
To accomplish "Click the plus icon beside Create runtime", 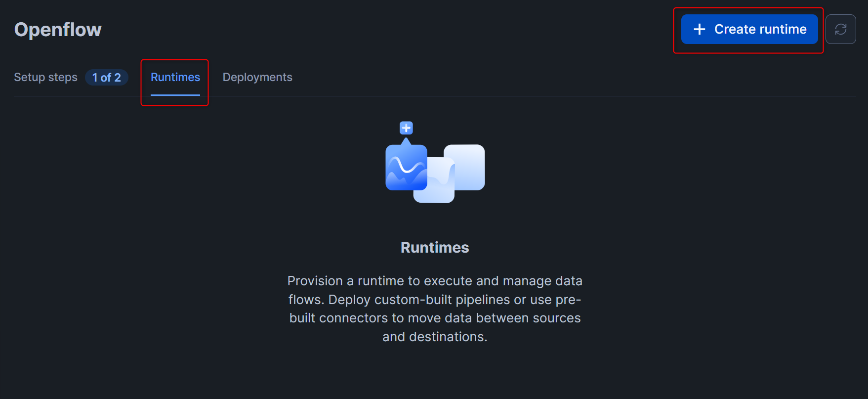I will [x=699, y=29].
